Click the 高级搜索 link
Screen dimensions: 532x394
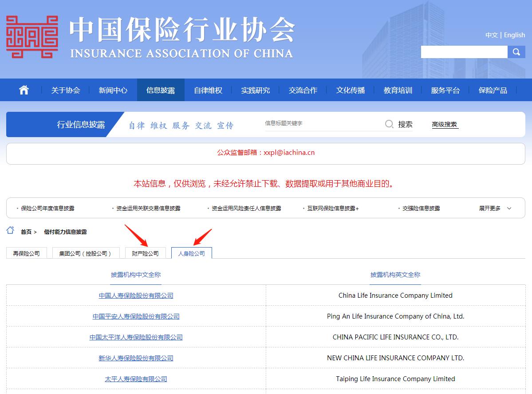444,124
